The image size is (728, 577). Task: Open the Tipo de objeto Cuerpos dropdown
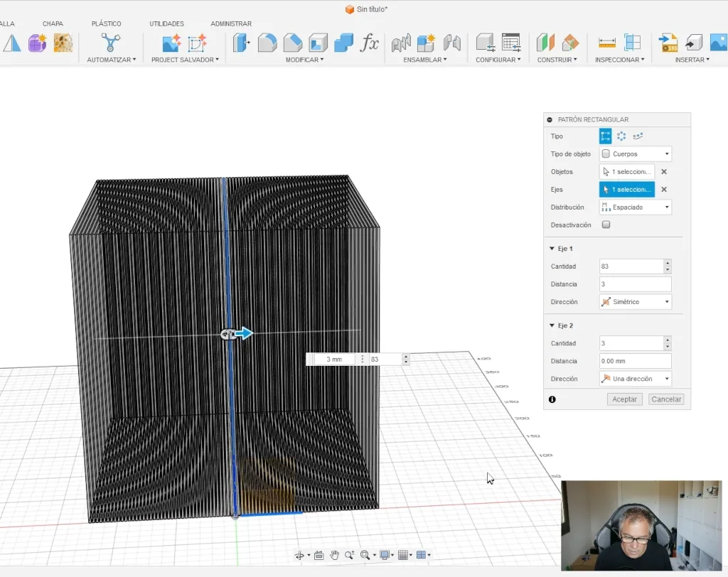point(636,153)
